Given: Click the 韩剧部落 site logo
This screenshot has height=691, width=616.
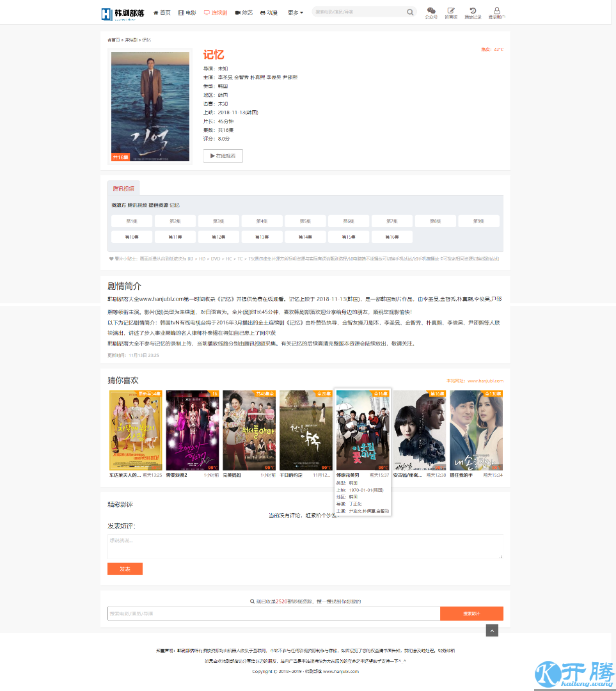Looking at the screenshot, I should pyautogui.click(x=123, y=13).
